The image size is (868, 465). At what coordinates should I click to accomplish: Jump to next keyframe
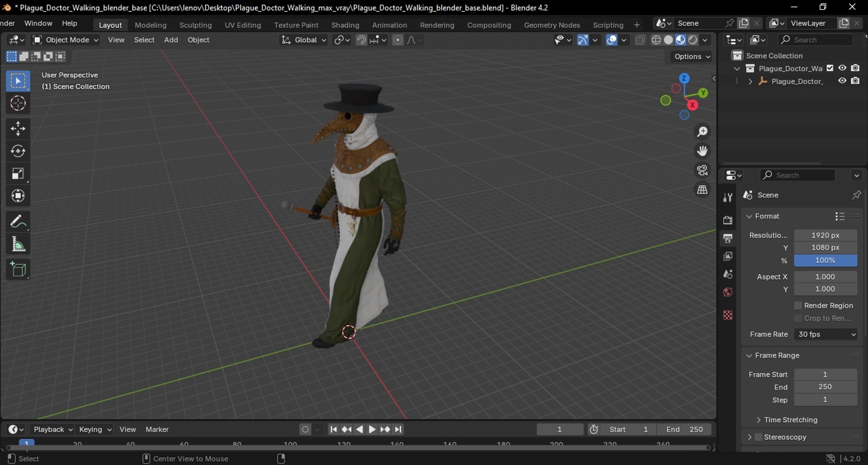click(385, 429)
